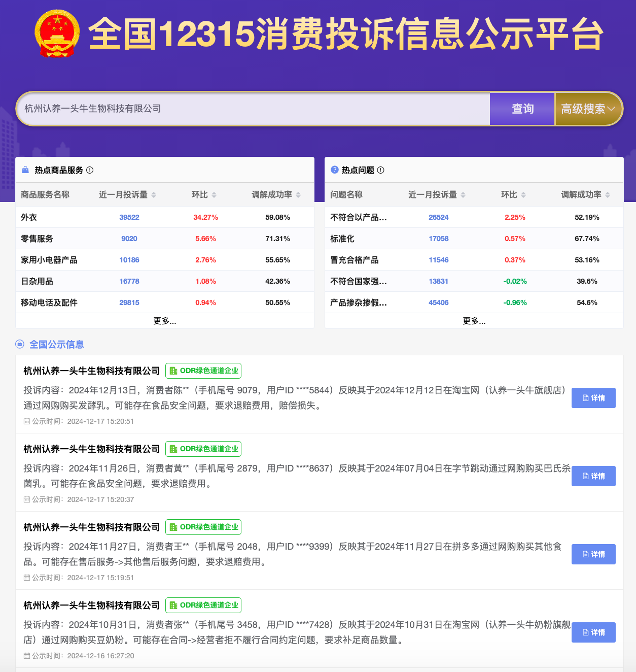Open the 不符合国家强… issue row
The image size is (636, 672).
[x=474, y=281]
